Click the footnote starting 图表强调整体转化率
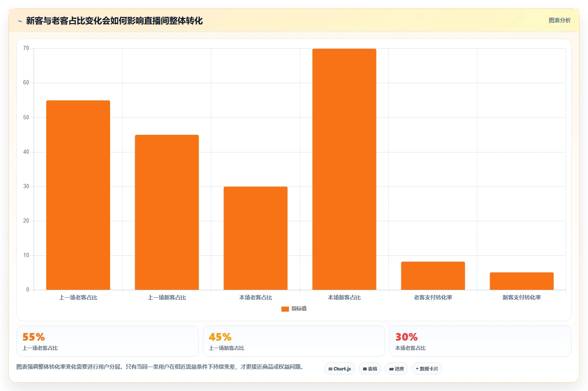 tap(160, 367)
